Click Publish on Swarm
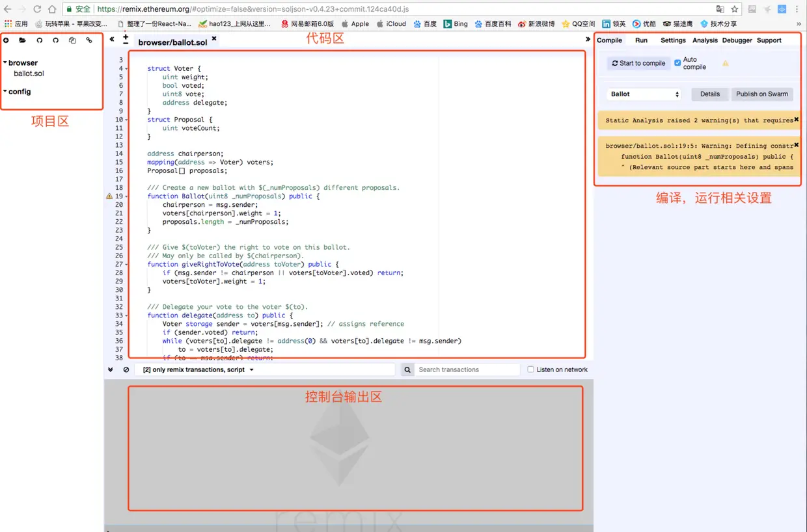The image size is (807, 532). (762, 94)
